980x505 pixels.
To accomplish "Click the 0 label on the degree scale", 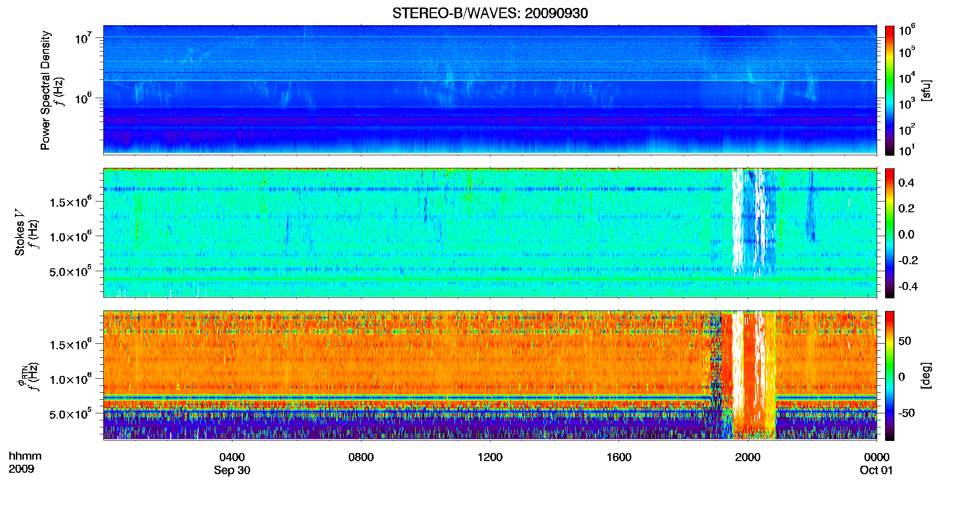I will click(901, 377).
